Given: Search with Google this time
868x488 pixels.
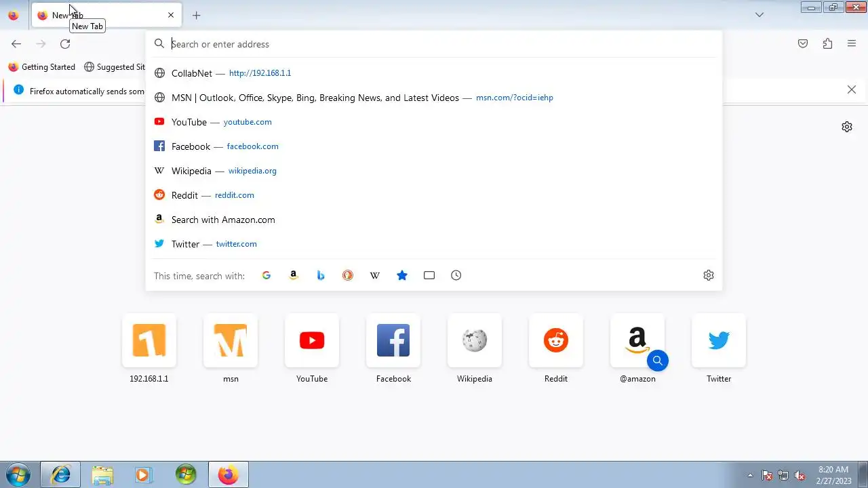Looking at the screenshot, I should coord(267,275).
